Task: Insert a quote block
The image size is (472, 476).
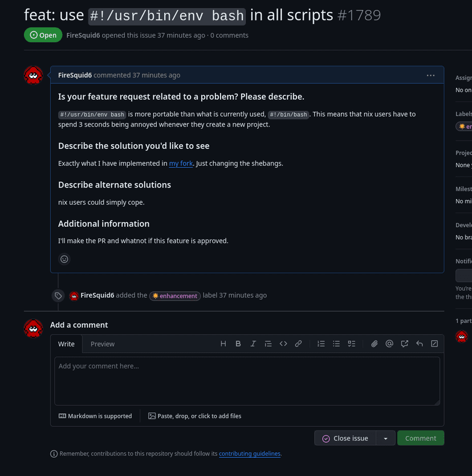Action: pos(268,344)
